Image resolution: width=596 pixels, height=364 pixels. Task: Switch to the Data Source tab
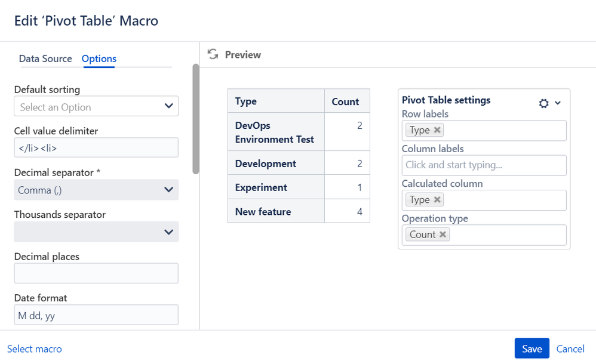point(45,58)
